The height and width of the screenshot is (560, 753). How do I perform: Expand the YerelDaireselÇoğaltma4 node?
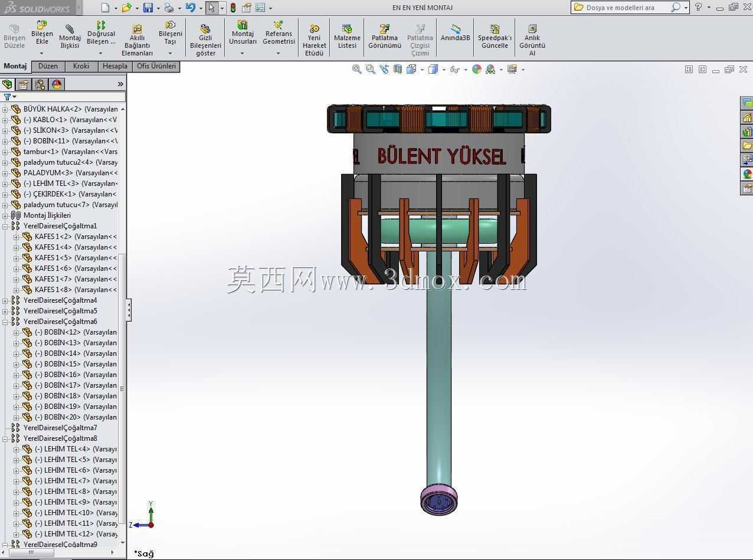coord(5,300)
